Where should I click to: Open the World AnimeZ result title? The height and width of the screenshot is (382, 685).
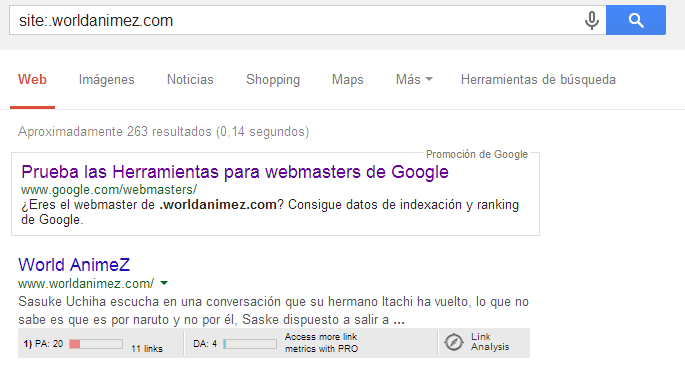coord(74,265)
